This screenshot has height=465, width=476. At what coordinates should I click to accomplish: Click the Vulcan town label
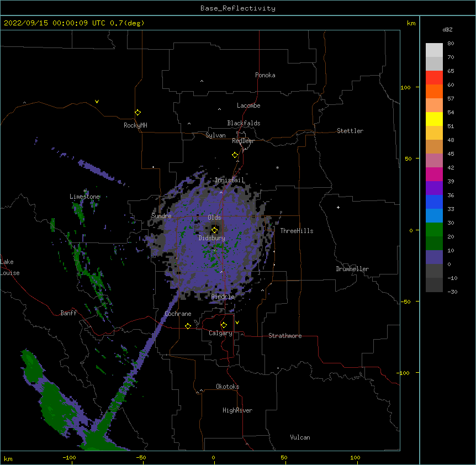click(x=300, y=437)
